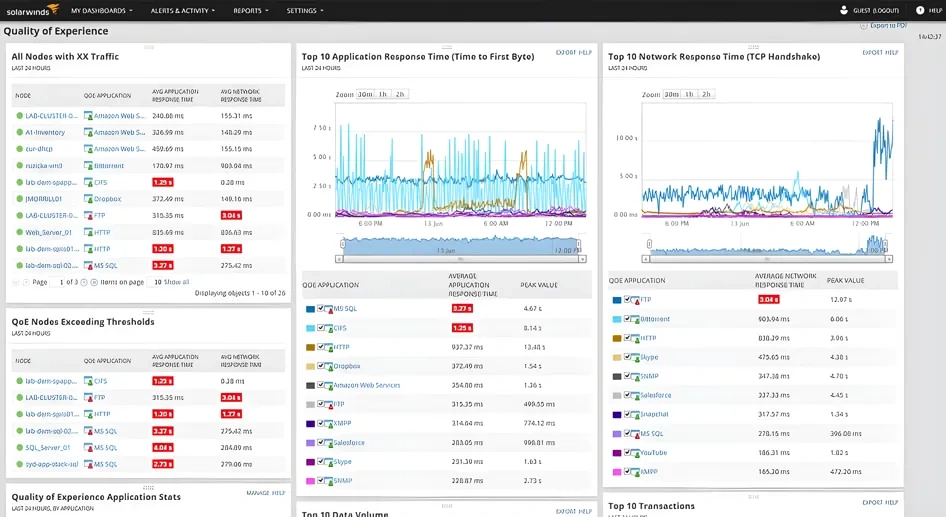Uncheck Salesforce in Application Response legend

321,443
